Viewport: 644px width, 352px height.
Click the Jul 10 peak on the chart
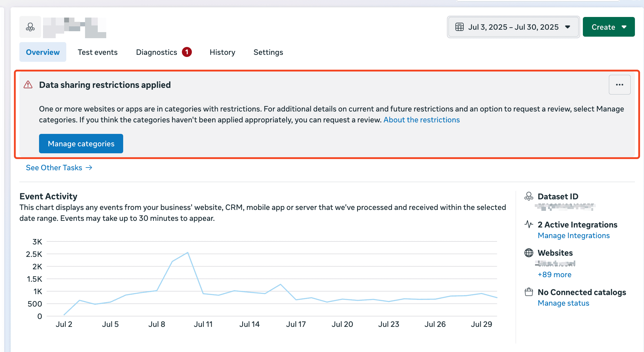(x=188, y=252)
